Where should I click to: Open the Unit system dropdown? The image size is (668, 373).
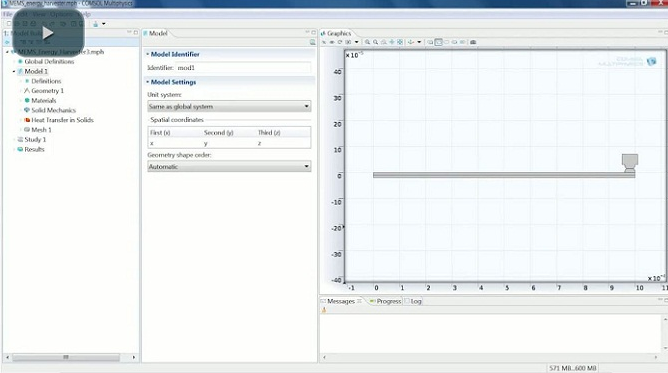pos(229,106)
